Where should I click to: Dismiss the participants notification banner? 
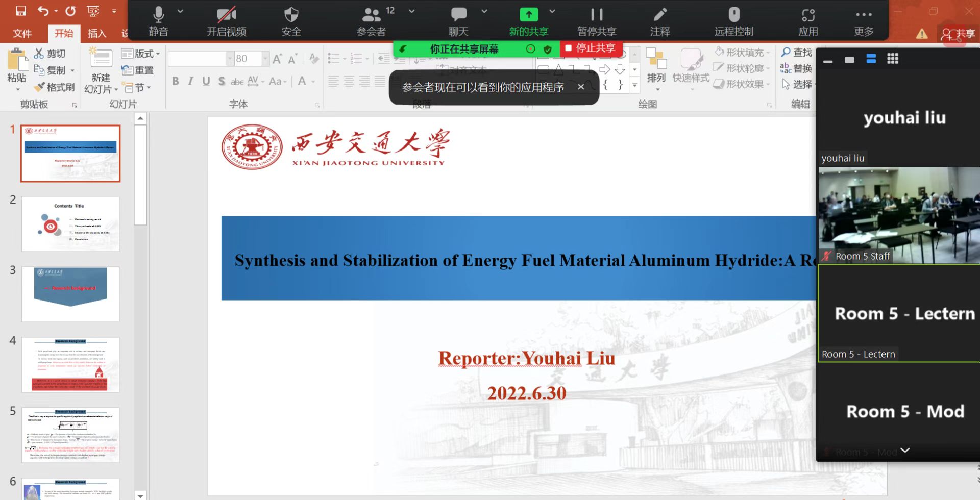(x=580, y=87)
